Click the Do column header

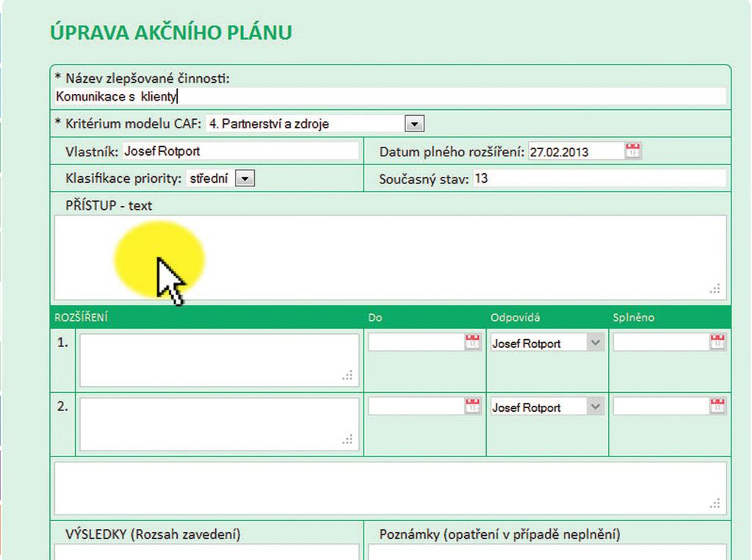375,317
